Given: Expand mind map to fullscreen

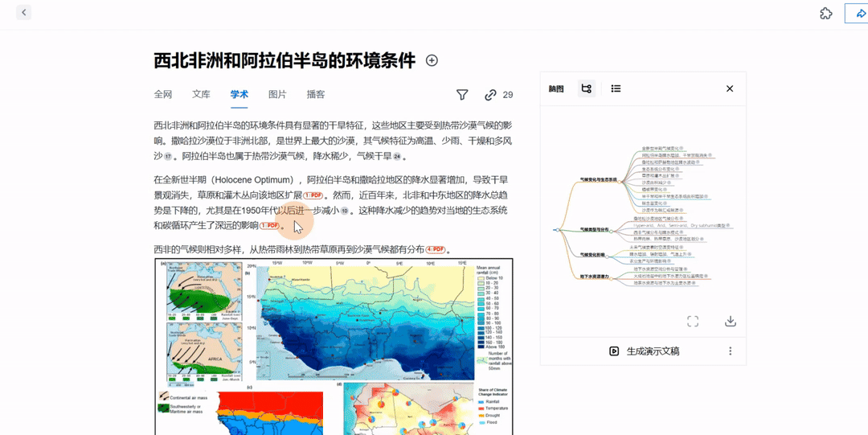Looking at the screenshot, I should point(693,322).
